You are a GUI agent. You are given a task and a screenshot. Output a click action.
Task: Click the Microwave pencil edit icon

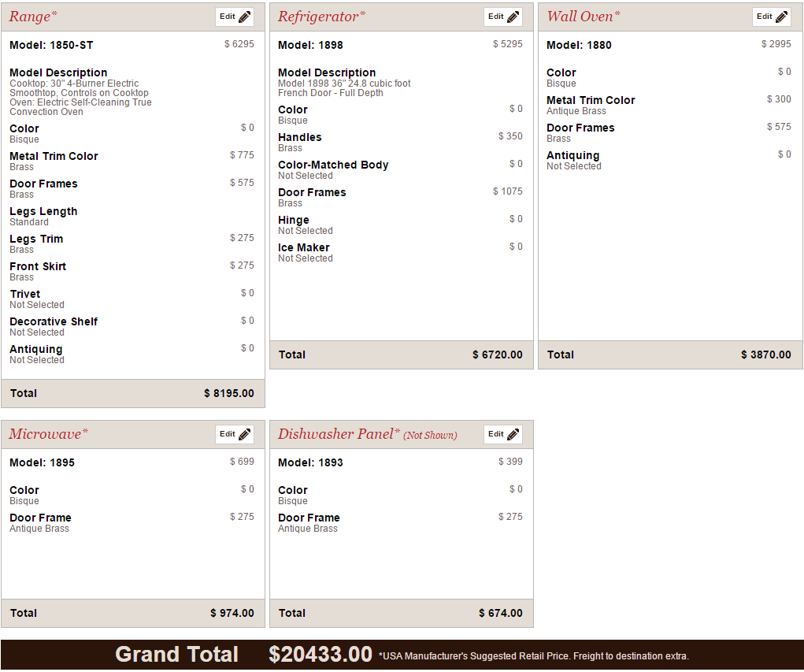(x=244, y=434)
